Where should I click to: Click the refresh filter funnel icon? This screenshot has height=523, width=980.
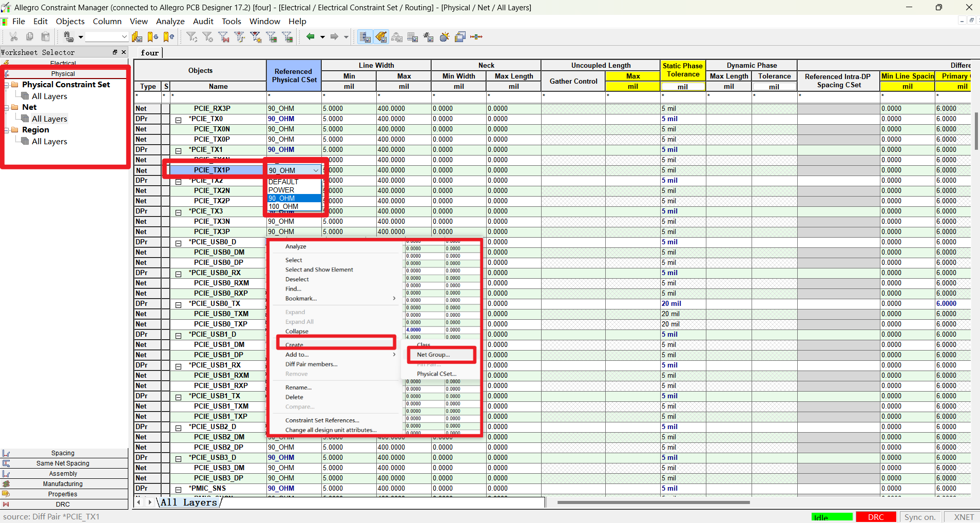pyautogui.click(x=191, y=36)
